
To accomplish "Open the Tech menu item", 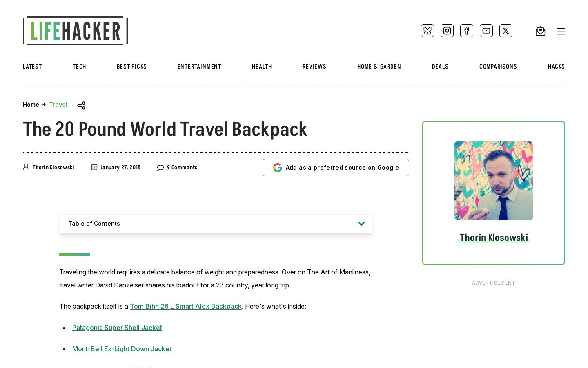I will (x=79, y=67).
